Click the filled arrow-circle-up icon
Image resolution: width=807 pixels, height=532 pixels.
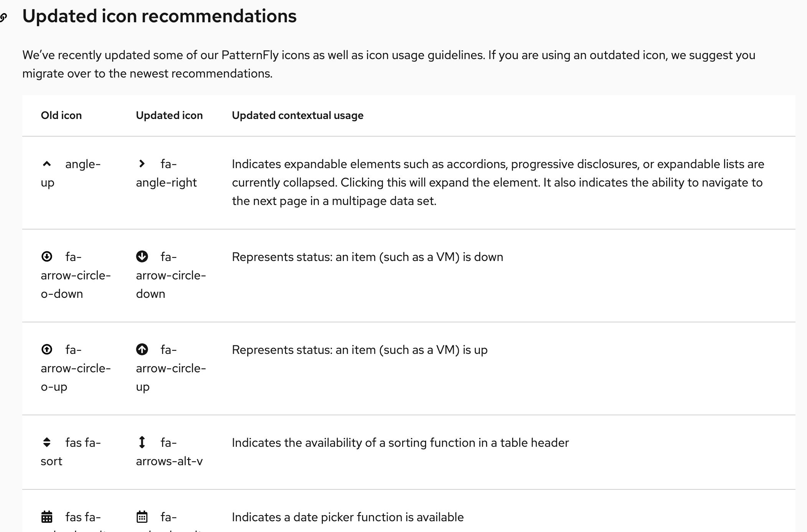point(142,349)
